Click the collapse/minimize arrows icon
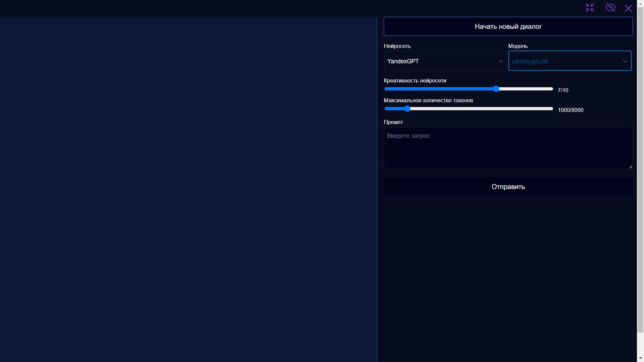 click(590, 8)
